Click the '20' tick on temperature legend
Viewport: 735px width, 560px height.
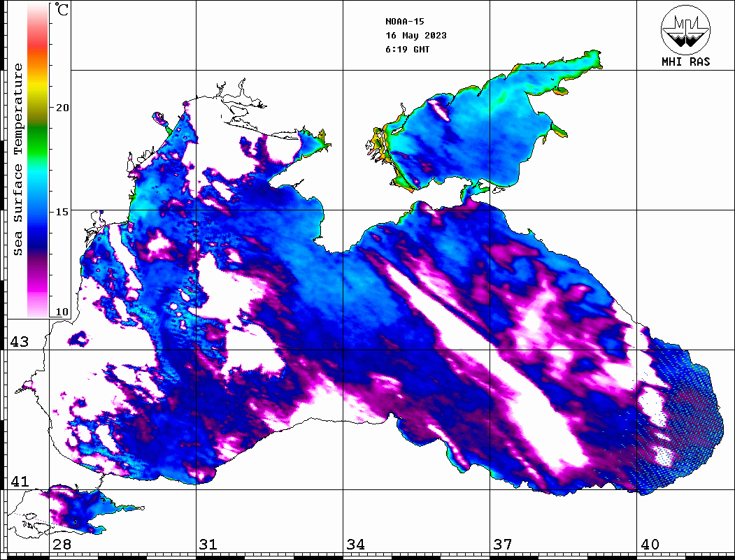(x=62, y=108)
